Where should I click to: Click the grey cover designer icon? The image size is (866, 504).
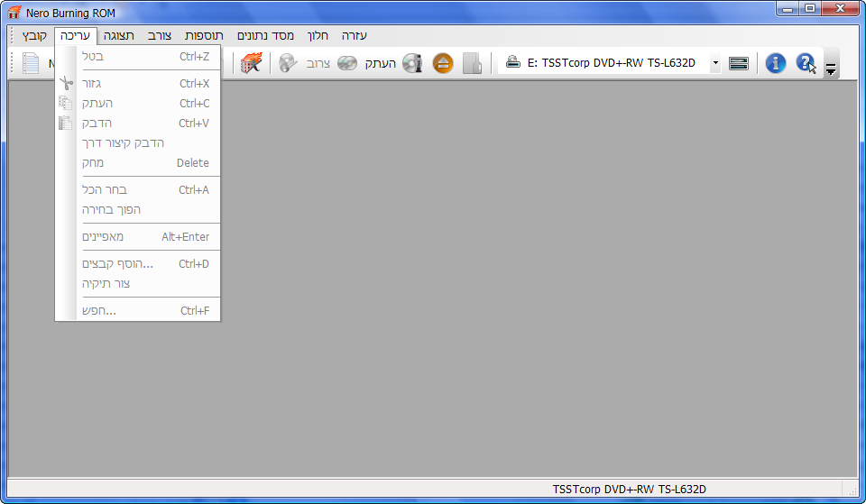tap(472, 63)
